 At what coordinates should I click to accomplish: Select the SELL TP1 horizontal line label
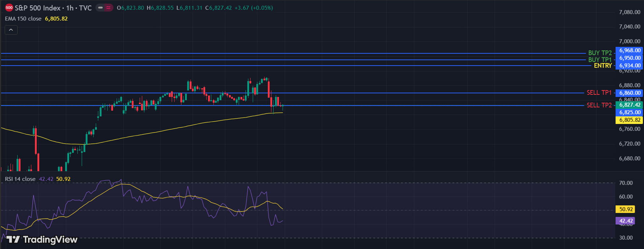[599, 93]
